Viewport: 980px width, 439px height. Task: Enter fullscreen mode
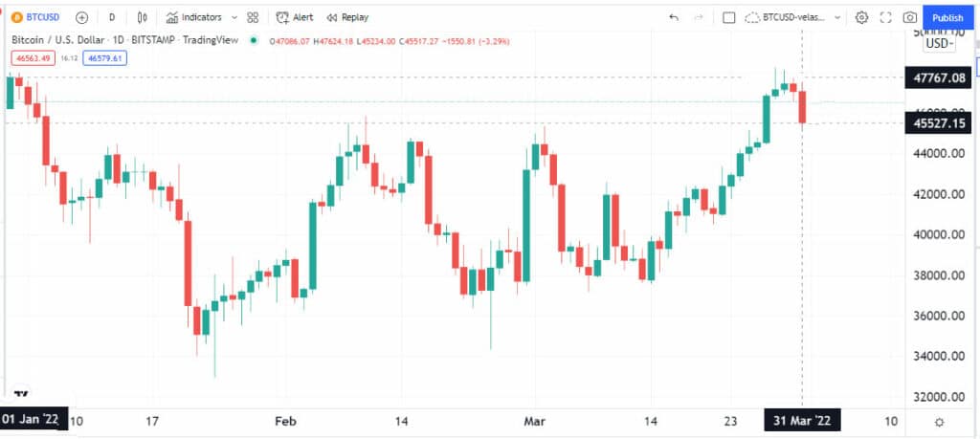point(885,17)
